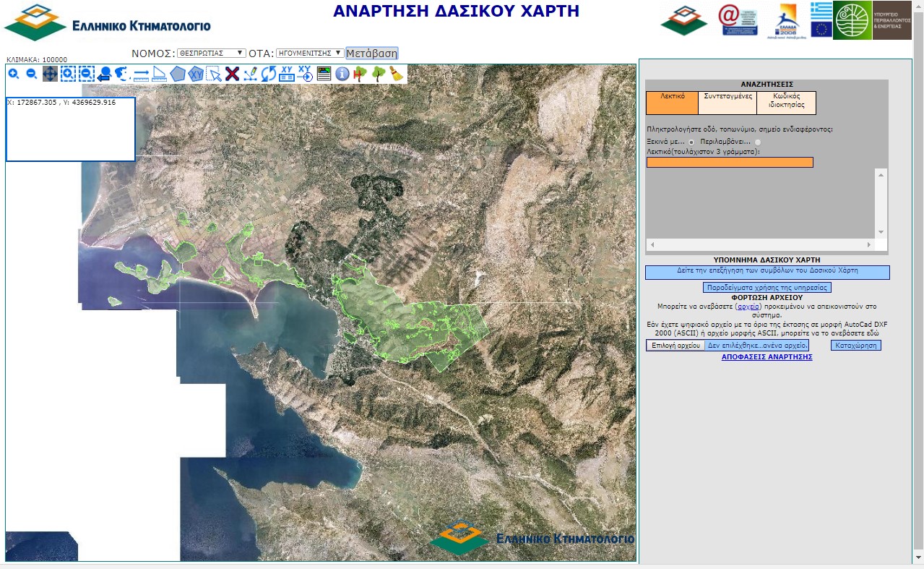This screenshot has height=569, width=924.
Task: Click the Μετάβαση button
Action: 371,54
